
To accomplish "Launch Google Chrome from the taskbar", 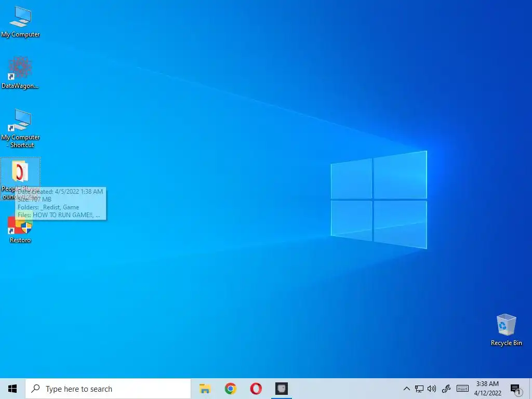I will 230,389.
